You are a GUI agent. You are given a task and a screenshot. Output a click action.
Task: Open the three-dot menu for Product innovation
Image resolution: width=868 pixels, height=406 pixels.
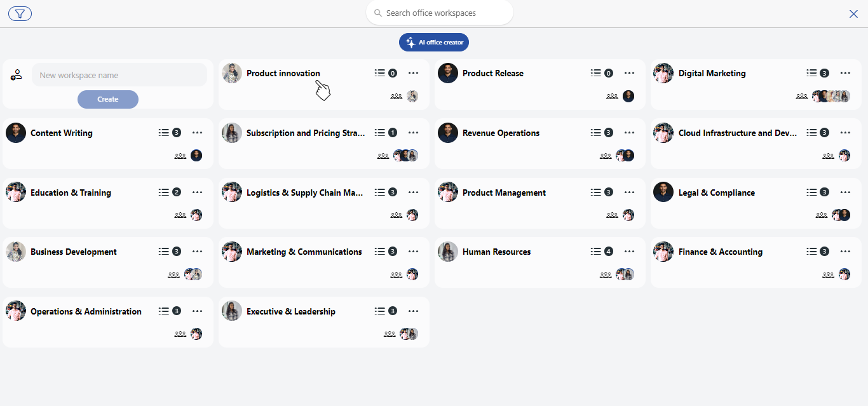pos(413,73)
